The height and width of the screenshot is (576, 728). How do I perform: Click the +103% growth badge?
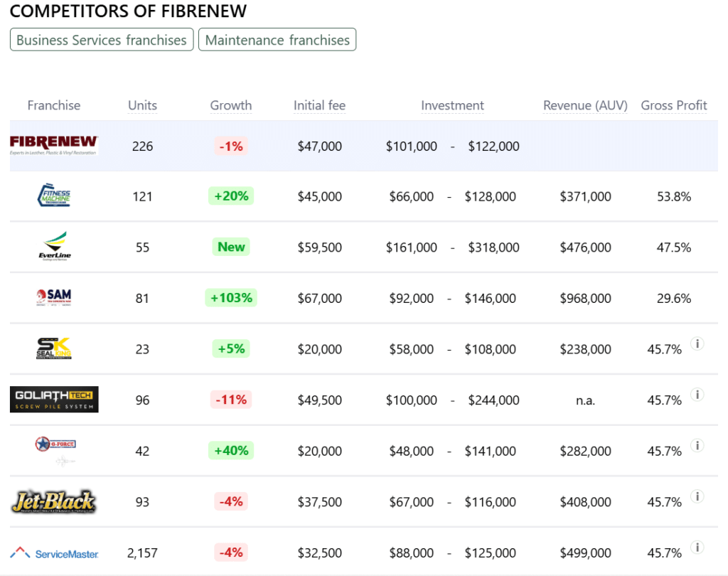tap(231, 298)
